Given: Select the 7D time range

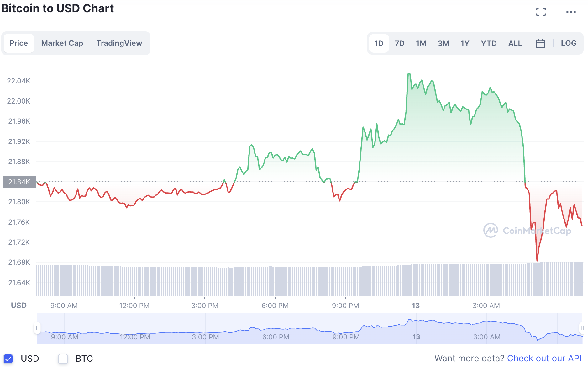Looking at the screenshot, I should coord(399,43).
